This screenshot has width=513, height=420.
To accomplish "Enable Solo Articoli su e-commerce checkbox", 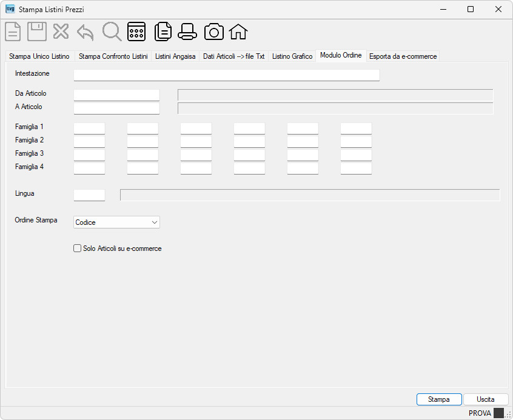I will (77, 248).
